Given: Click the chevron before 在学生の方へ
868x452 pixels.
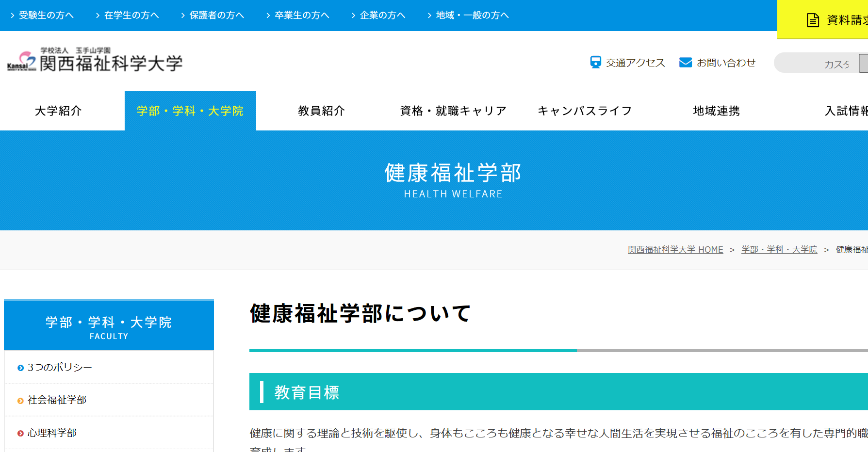Looking at the screenshot, I should point(98,16).
